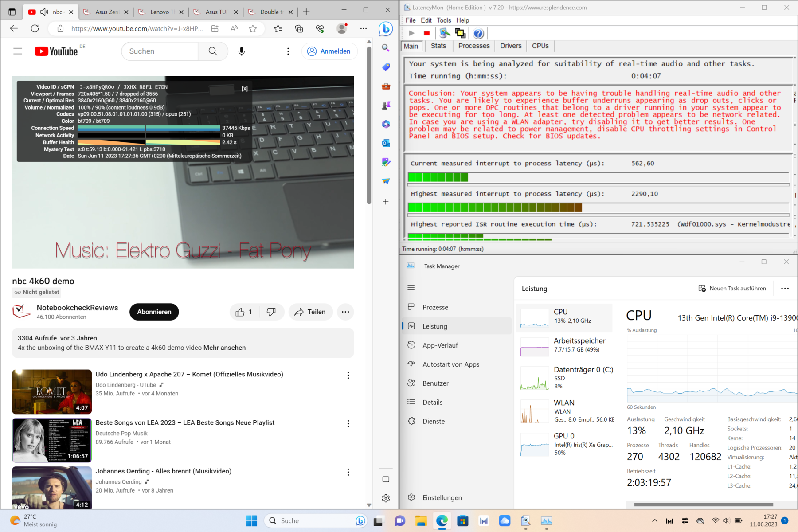
Task: Add a new app to Edge sidebar
Action: click(x=386, y=202)
